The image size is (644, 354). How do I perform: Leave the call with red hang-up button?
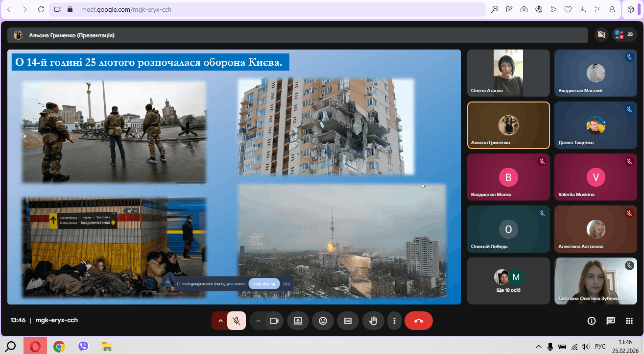click(418, 321)
